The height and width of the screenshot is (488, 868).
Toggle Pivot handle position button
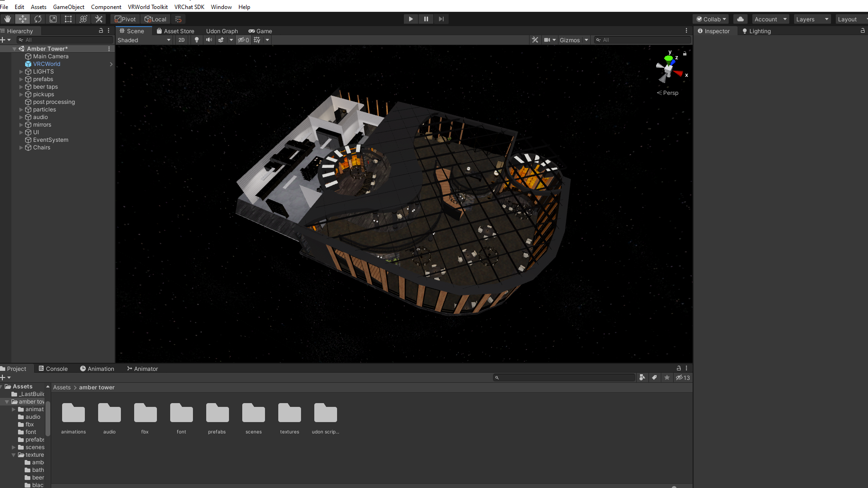pyautogui.click(x=126, y=19)
